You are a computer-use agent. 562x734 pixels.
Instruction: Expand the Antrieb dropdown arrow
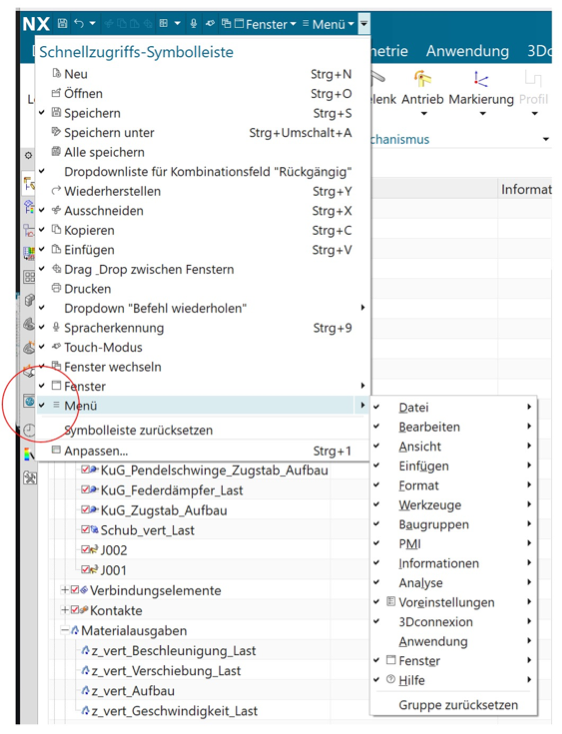[x=424, y=113]
